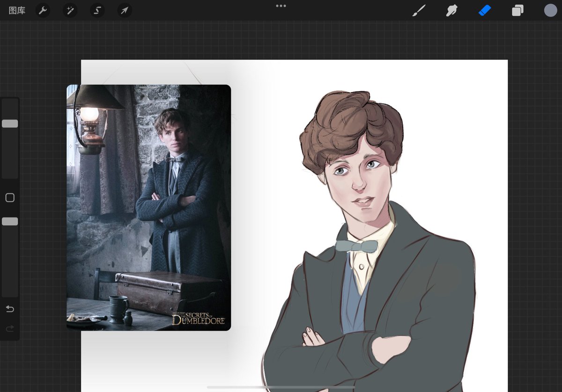Open the Actions wrench menu
Image resolution: width=562 pixels, height=392 pixels.
click(x=43, y=10)
